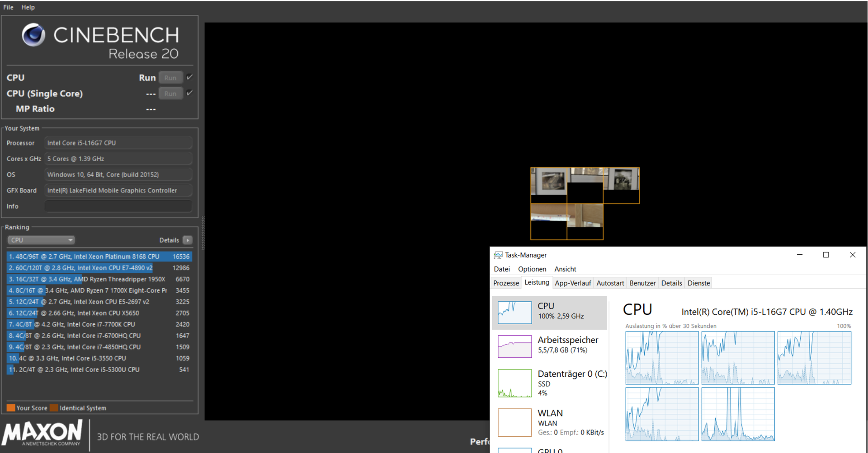Maximize the Task-Manager window
This screenshot has width=868, height=453.
tap(826, 255)
